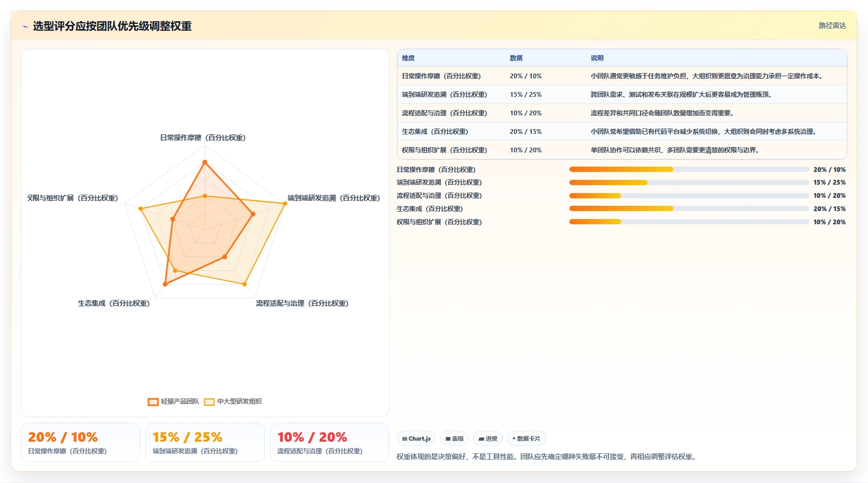This screenshot has height=483, width=868.
Task: Click the small icon beside the page title
Action: (25, 26)
